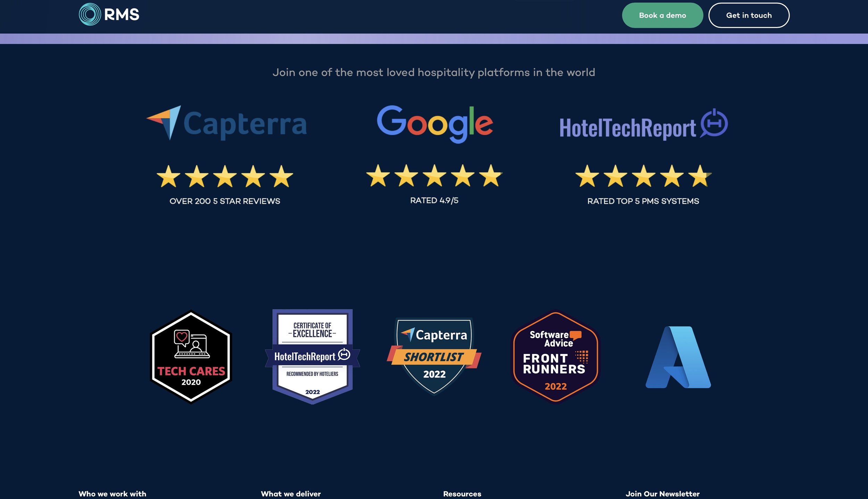This screenshot has height=499, width=868.
Task: Click the most loved hospitality platforms heading
Action: [x=434, y=72]
